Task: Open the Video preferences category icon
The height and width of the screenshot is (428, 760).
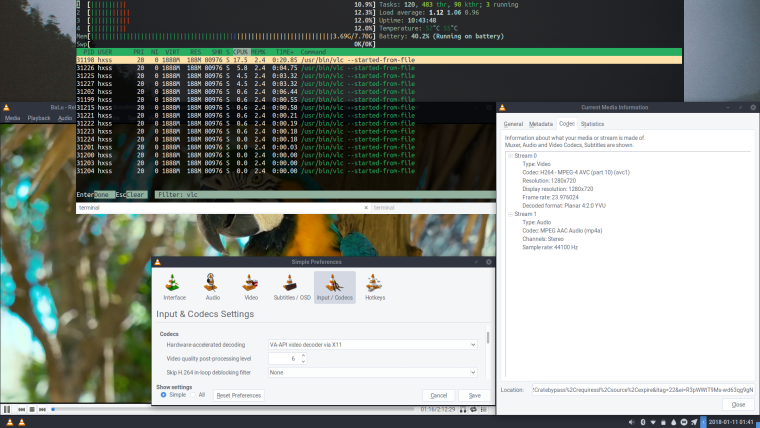Action: pos(251,287)
